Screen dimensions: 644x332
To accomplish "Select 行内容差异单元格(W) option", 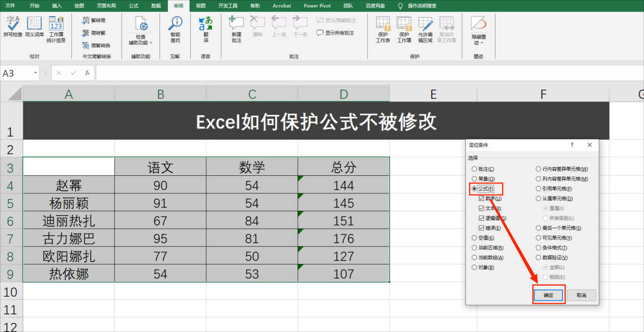I will pyautogui.click(x=562, y=169).
